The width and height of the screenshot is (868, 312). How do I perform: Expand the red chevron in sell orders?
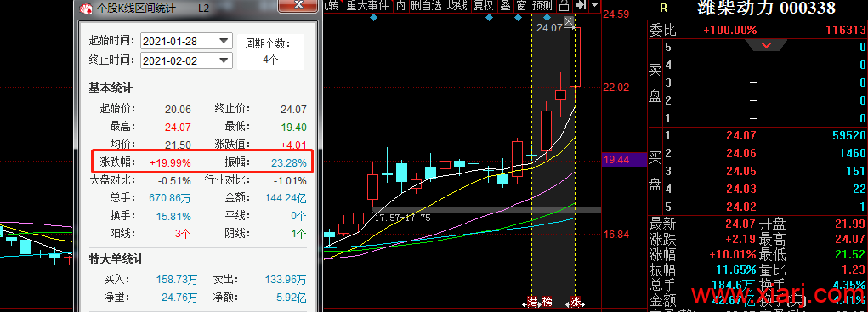click(767, 45)
